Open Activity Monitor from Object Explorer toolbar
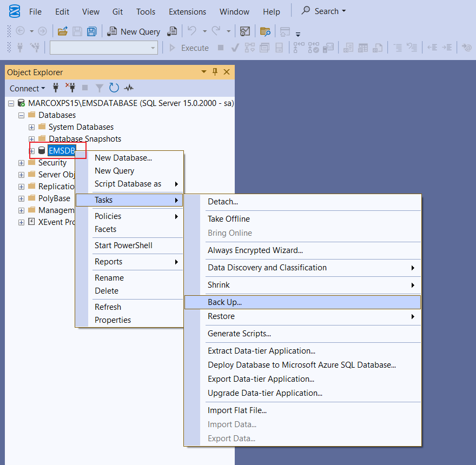The height and width of the screenshot is (465, 476). (x=129, y=88)
